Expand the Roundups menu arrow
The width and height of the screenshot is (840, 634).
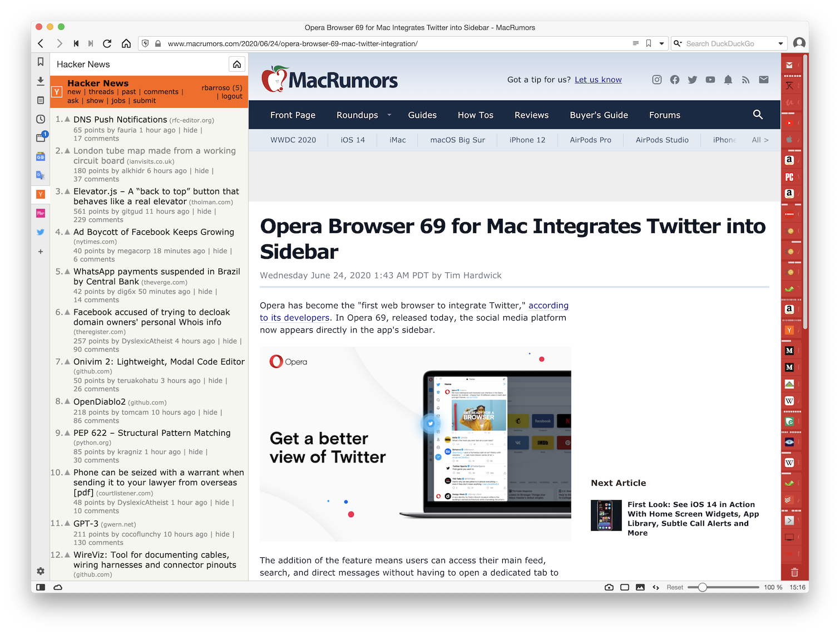pyautogui.click(x=389, y=115)
